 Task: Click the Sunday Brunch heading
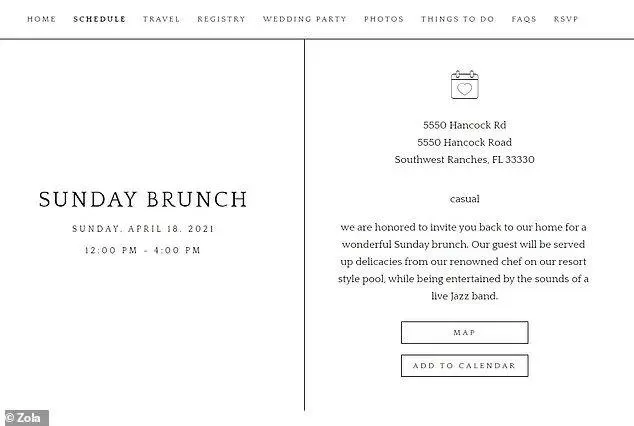point(143,199)
